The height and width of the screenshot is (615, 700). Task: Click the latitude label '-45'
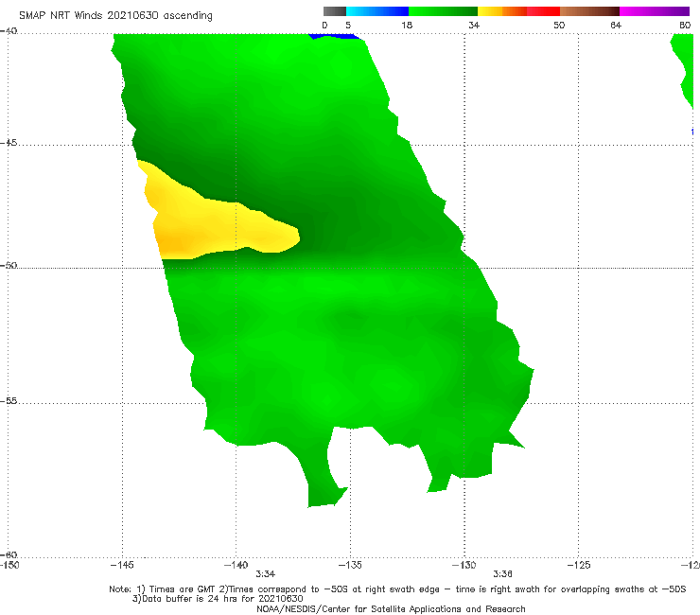[9, 143]
